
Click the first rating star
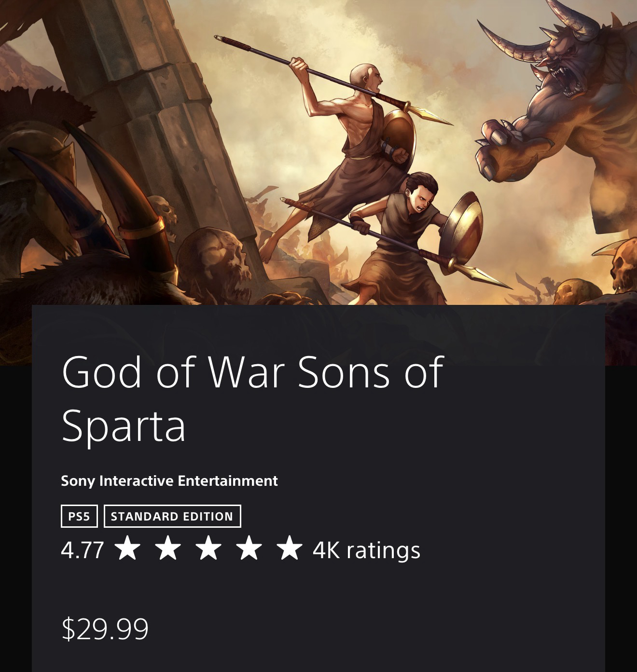coord(128,549)
